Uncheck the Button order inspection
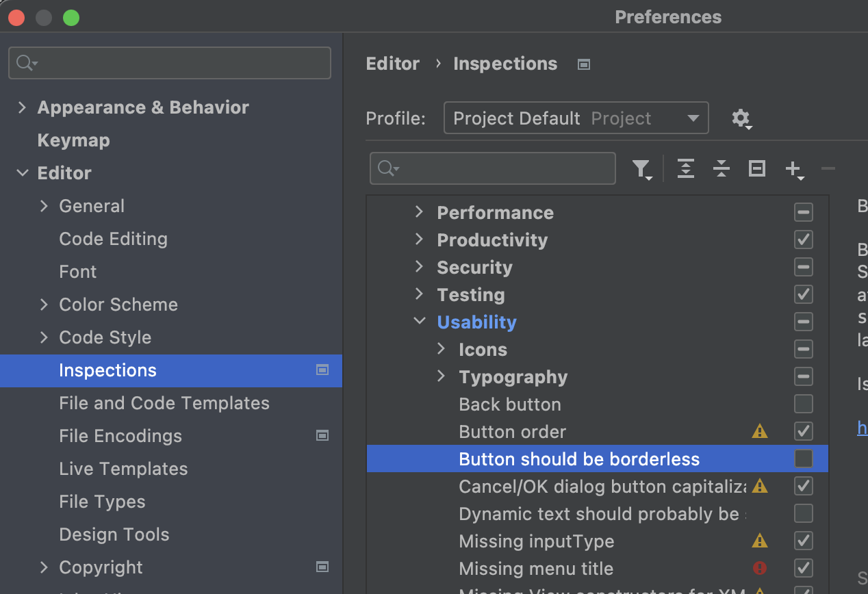 (x=803, y=431)
